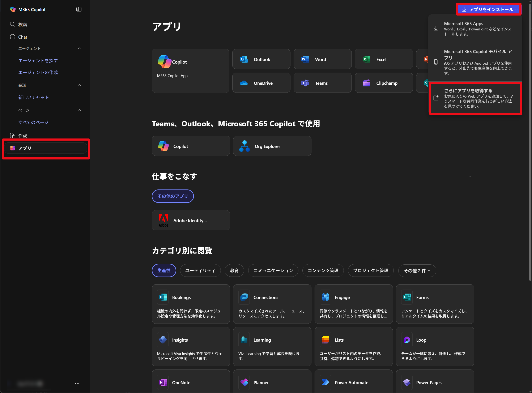Select the Microsoft 365 Apps install option
This screenshot has width=532, height=393.
pos(475,29)
